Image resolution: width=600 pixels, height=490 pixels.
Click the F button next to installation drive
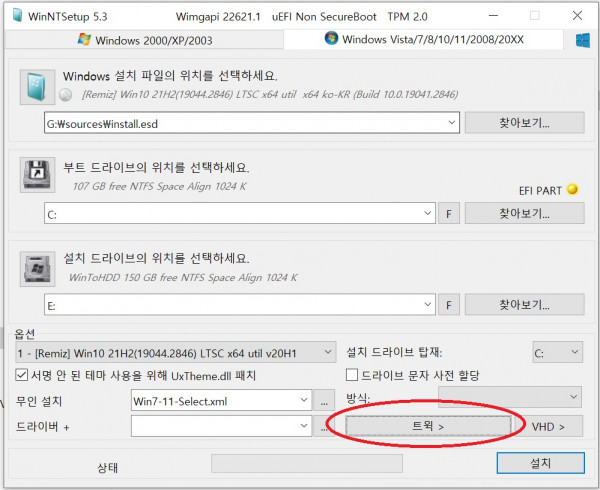coord(448,305)
